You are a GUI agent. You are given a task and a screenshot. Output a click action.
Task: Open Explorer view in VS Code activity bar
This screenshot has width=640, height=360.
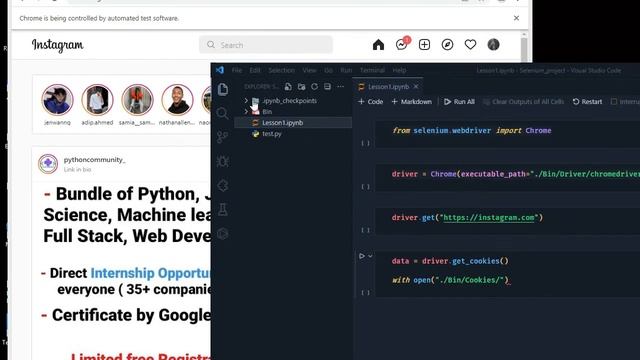[x=223, y=89]
